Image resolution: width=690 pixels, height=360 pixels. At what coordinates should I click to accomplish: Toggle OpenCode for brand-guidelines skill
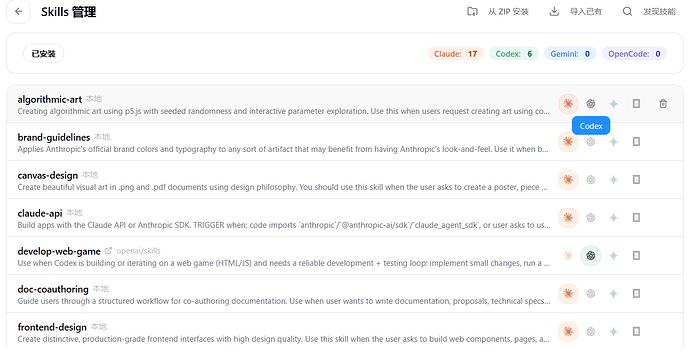636,142
